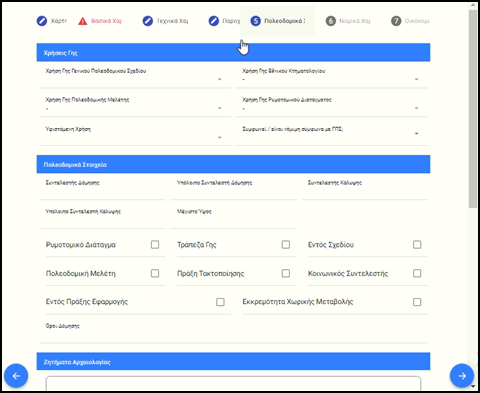Click the pencil icon next to Παροχές step
Viewport: 480px width, 393px height.
pyautogui.click(x=214, y=21)
